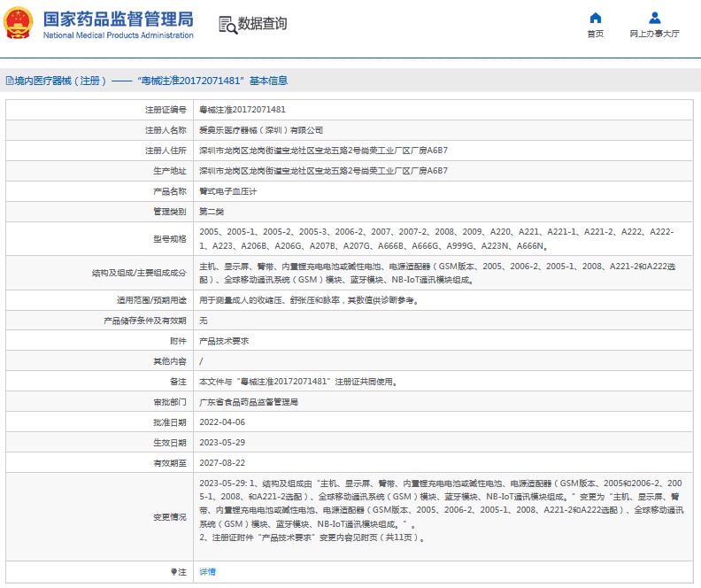Click the 适用范围/预期用途 label

pos(151,300)
